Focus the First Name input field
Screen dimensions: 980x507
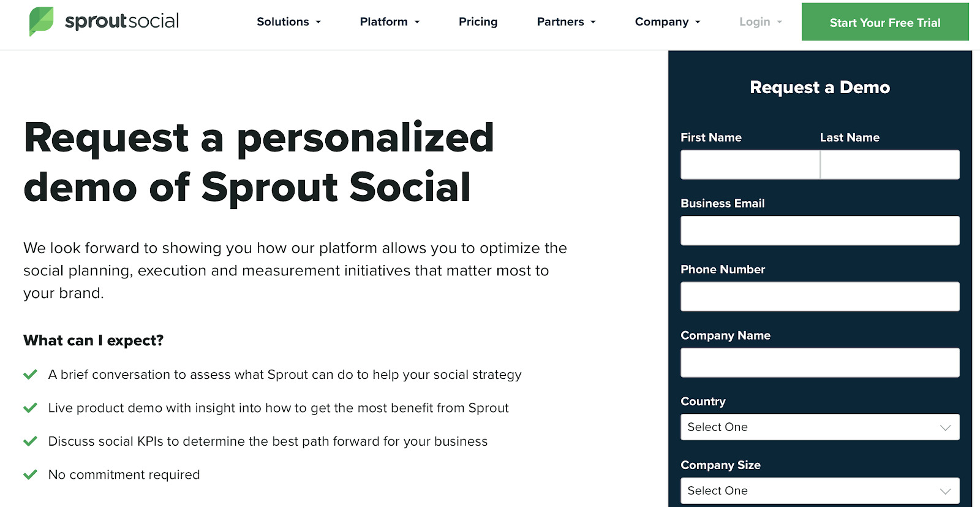750,164
